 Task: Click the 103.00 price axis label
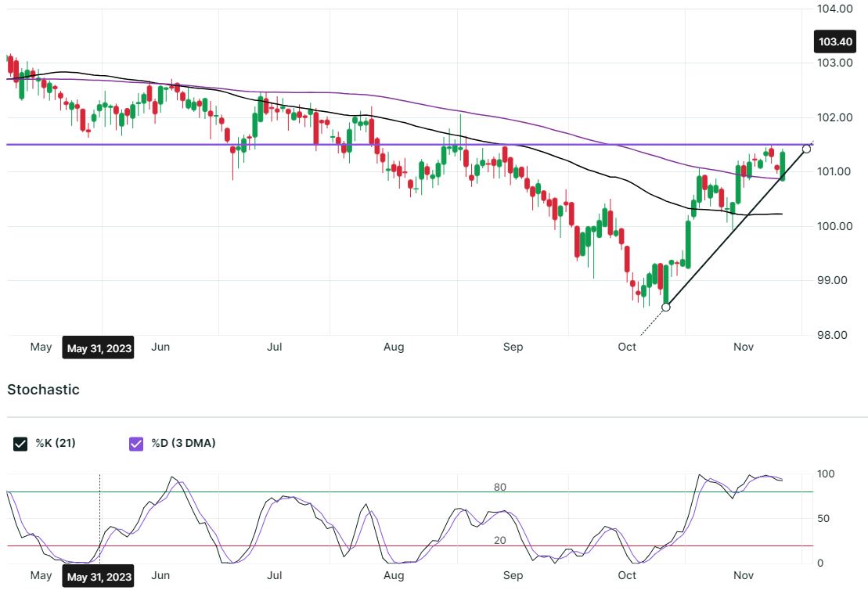(835, 63)
